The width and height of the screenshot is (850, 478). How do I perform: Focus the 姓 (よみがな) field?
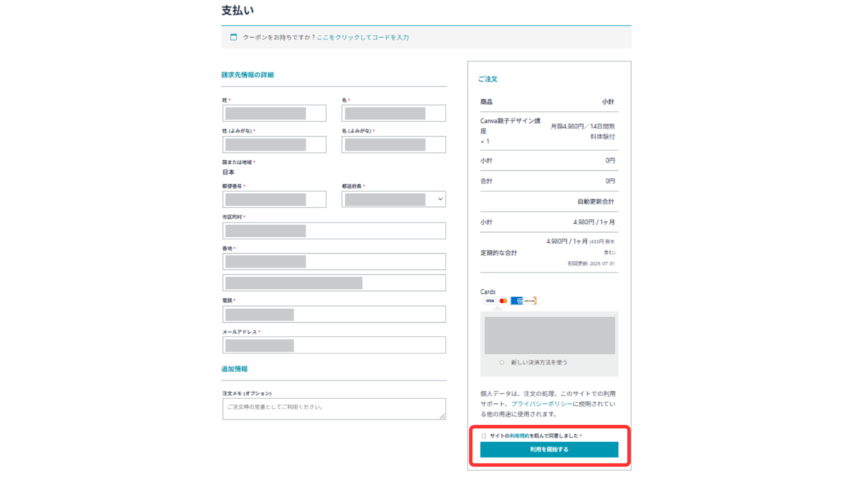tap(274, 145)
